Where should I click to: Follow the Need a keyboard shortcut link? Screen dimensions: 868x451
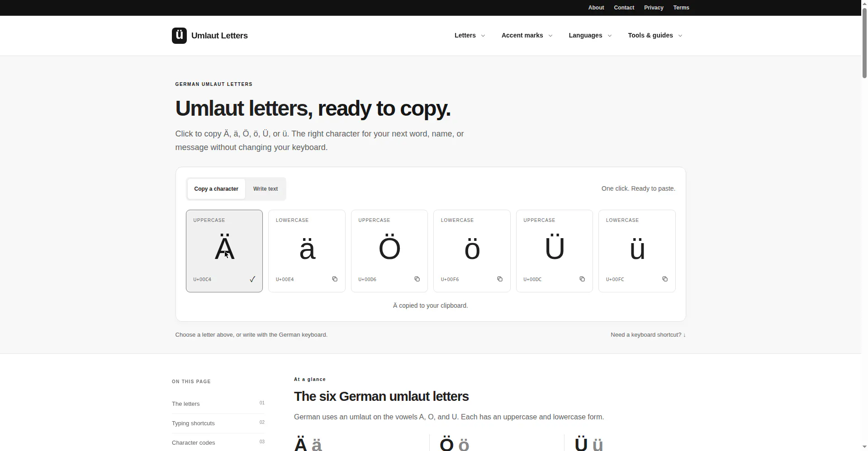pos(648,335)
